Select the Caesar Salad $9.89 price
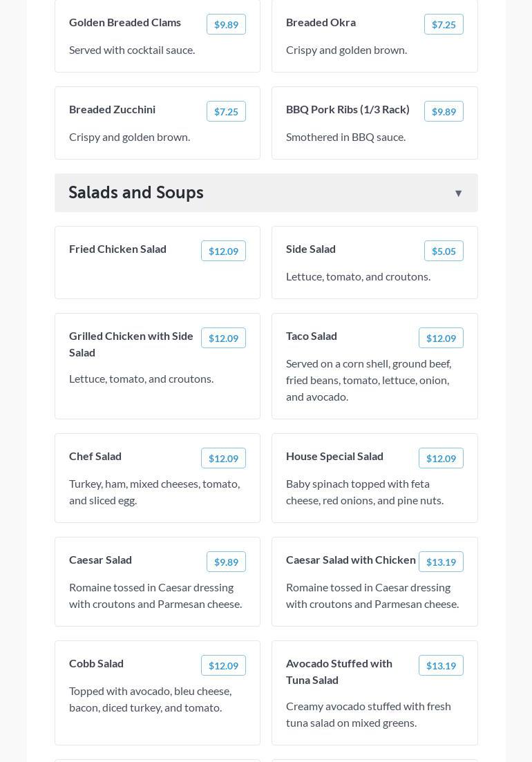532x762 pixels. (226, 562)
